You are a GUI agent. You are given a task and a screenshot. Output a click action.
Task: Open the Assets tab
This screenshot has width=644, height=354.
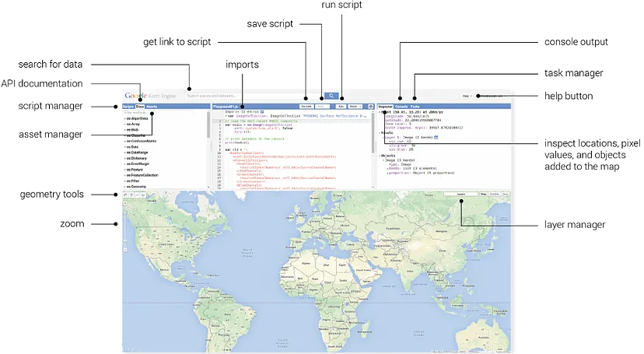click(152, 107)
